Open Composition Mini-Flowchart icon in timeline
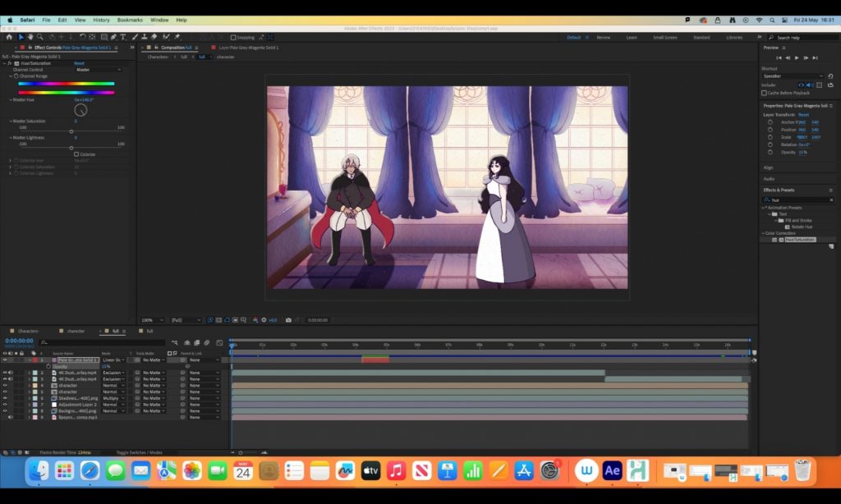The height and width of the screenshot is (504, 841). click(x=175, y=342)
